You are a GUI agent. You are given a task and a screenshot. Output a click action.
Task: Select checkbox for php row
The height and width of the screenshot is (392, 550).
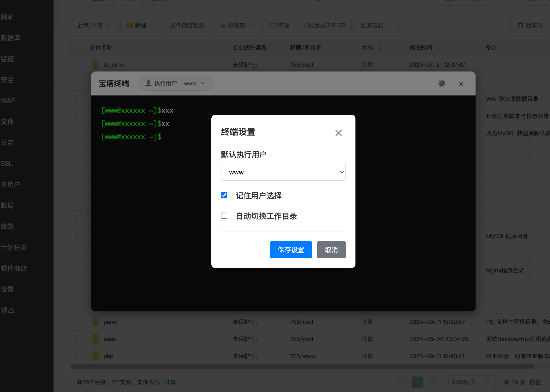click(79, 356)
